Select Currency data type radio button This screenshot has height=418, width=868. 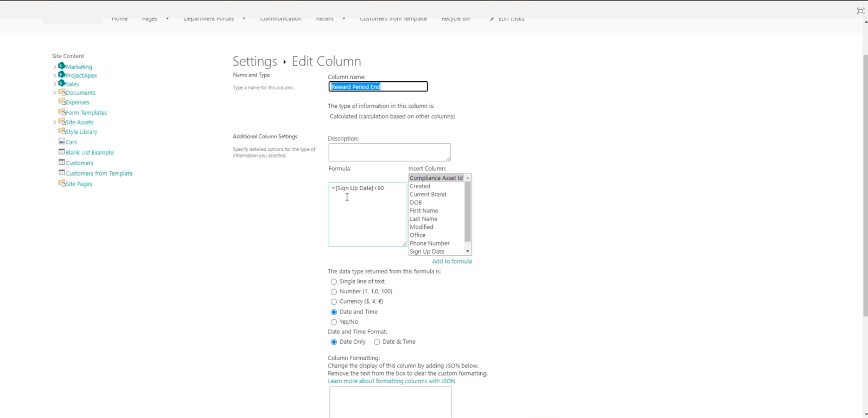click(x=334, y=302)
